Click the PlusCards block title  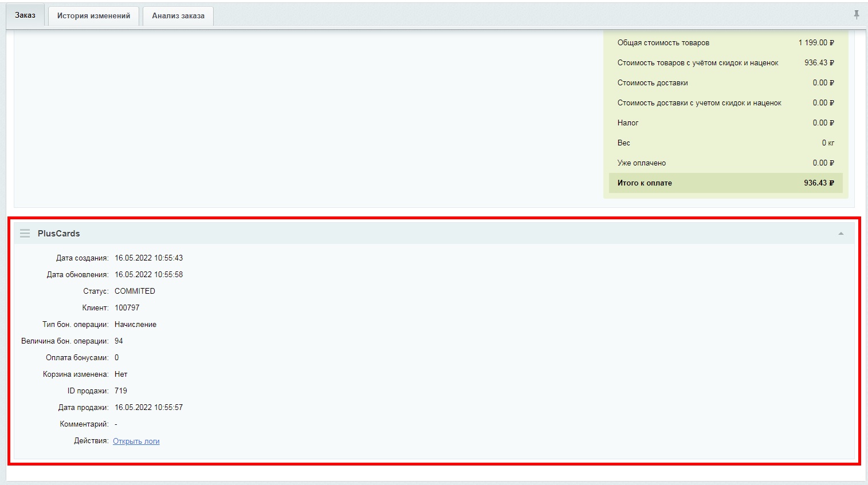(x=59, y=234)
